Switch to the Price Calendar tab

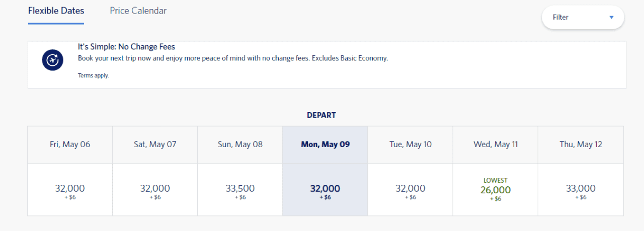138,11
